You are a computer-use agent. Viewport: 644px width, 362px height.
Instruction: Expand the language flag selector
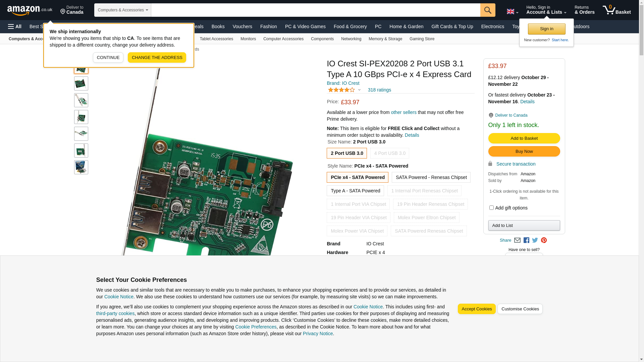click(512, 12)
